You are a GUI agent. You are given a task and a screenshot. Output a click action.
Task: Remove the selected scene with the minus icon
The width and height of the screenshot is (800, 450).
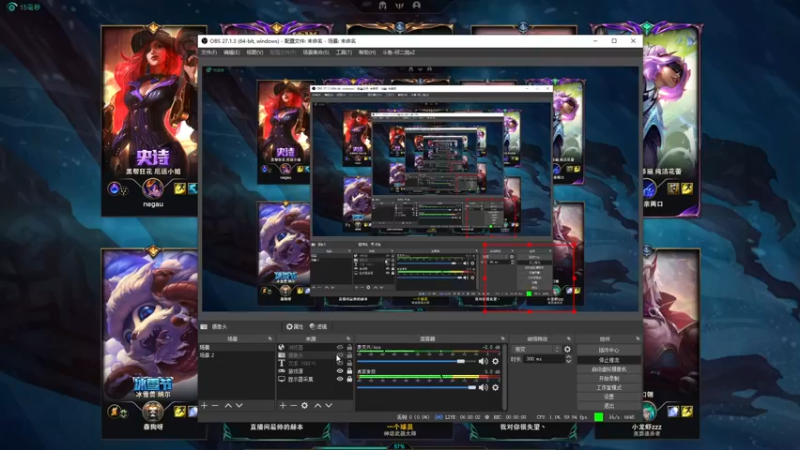tap(215, 406)
